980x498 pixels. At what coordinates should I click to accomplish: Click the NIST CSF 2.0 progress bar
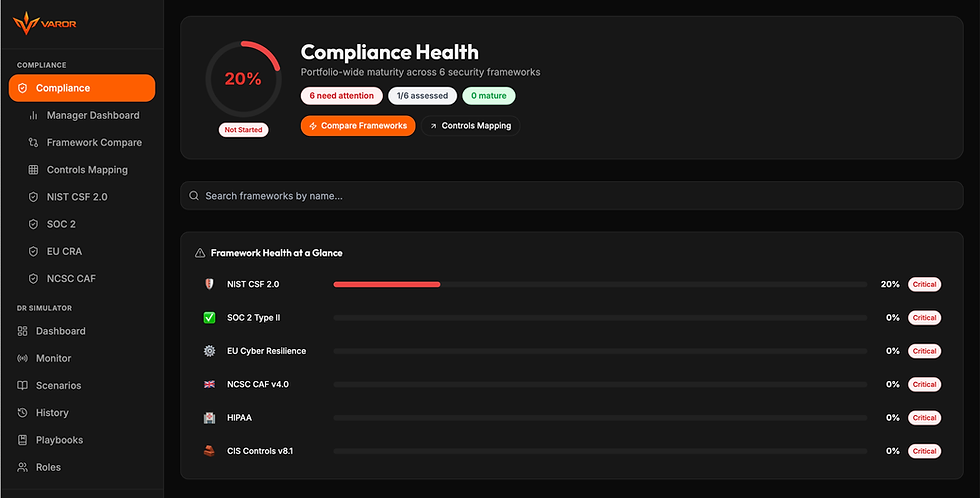click(600, 284)
